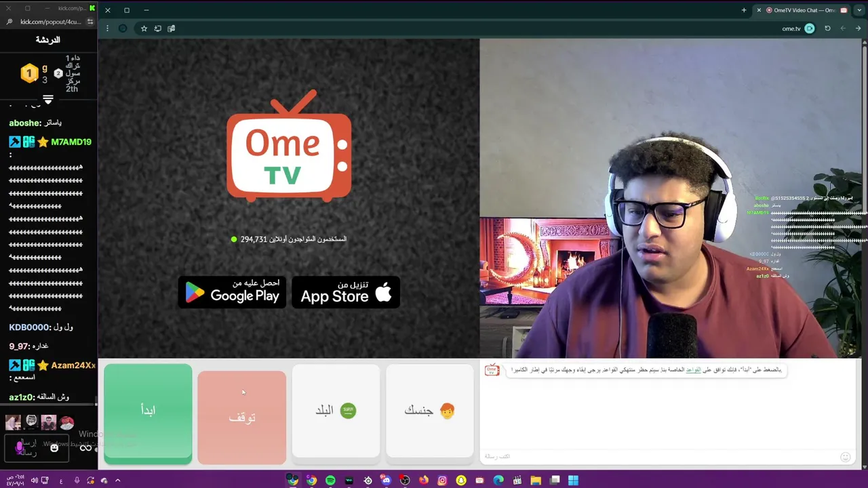Screen dimensions: 868x488
Task: Click the ome.tv address bar text
Action: click(791, 28)
